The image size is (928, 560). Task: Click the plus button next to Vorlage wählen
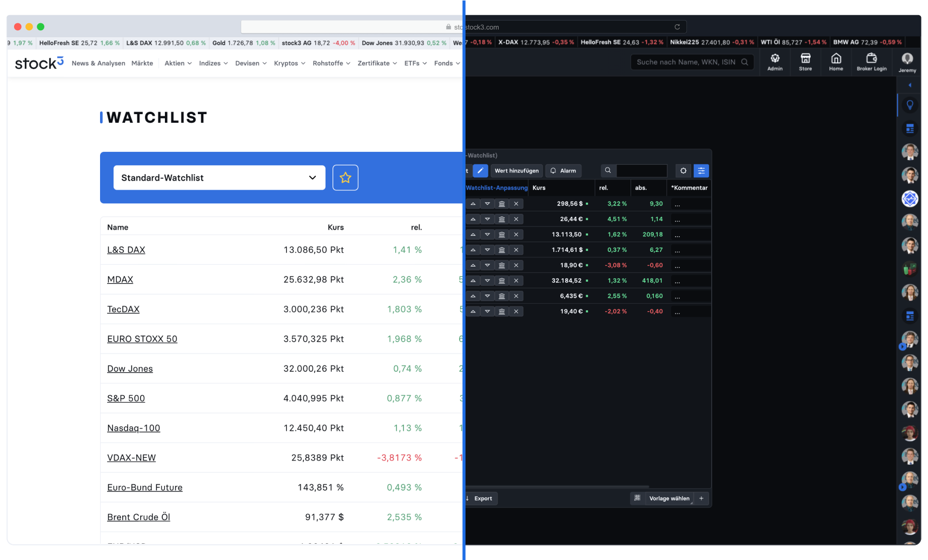point(701,498)
